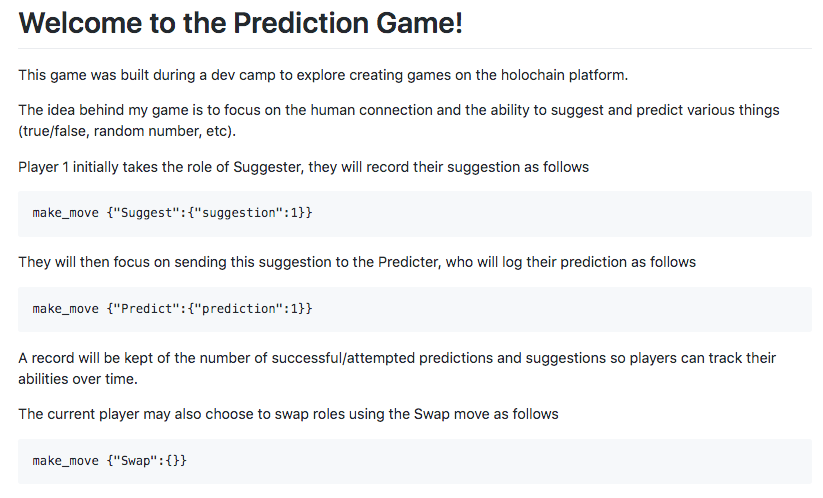Image resolution: width=823 pixels, height=498 pixels.
Task: Click the horizontal rule under the heading
Action: tap(415, 48)
